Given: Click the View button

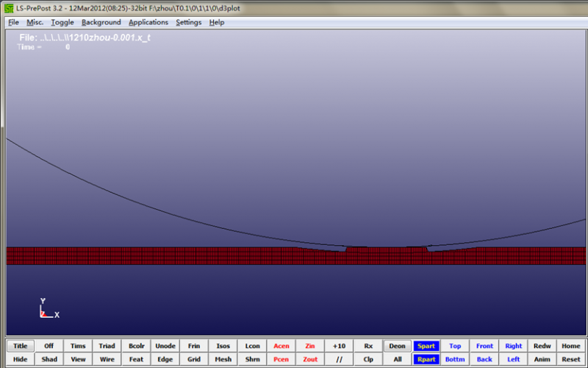Looking at the screenshot, I should tap(78, 359).
